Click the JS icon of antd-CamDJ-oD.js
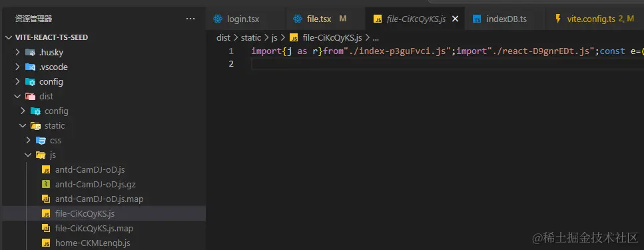The image size is (644, 250). [x=47, y=169]
